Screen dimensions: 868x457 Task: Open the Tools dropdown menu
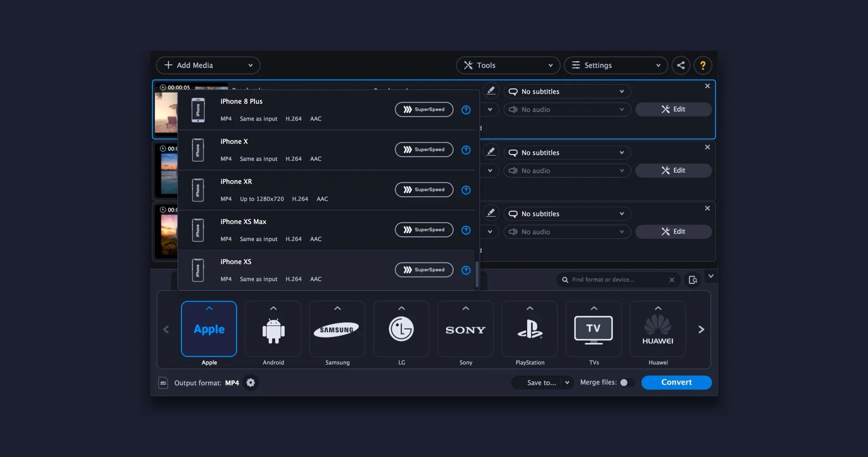coord(508,65)
